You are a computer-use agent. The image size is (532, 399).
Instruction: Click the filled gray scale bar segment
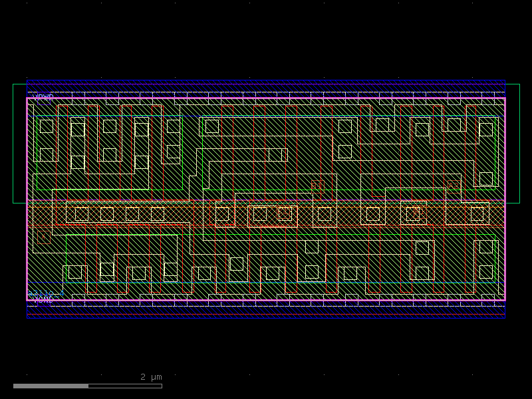[x=51, y=386]
